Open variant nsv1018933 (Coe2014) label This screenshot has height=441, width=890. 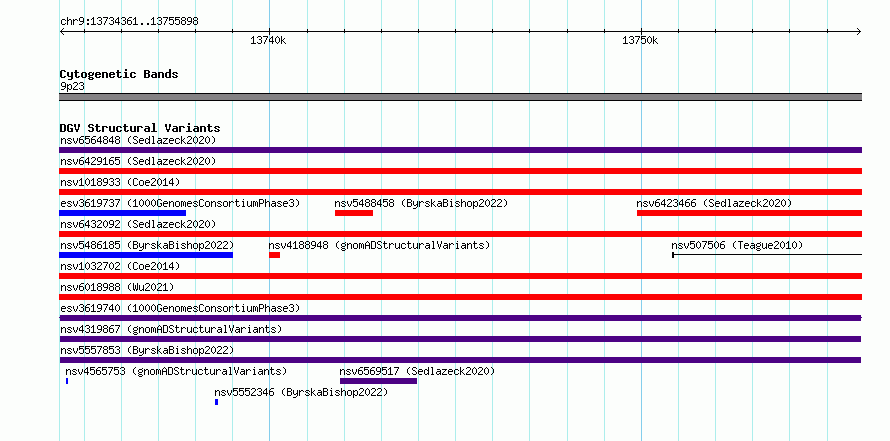click(120, 182)
